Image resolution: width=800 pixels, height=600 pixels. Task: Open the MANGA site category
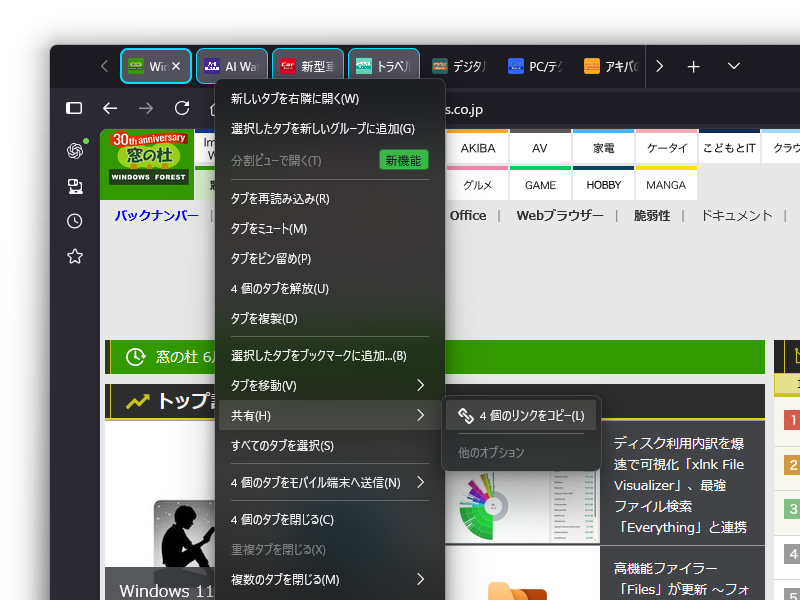(666, 184)
